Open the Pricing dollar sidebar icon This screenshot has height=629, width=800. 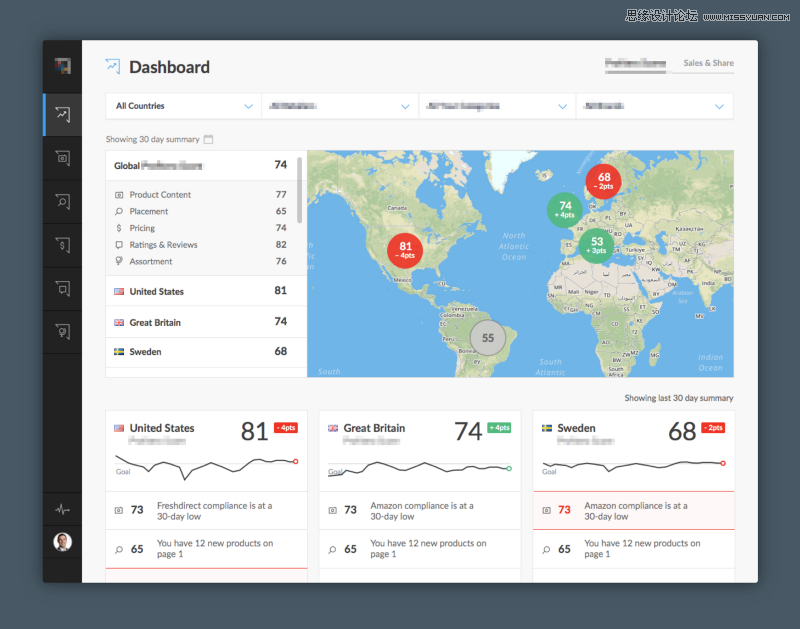coord(62,245)
